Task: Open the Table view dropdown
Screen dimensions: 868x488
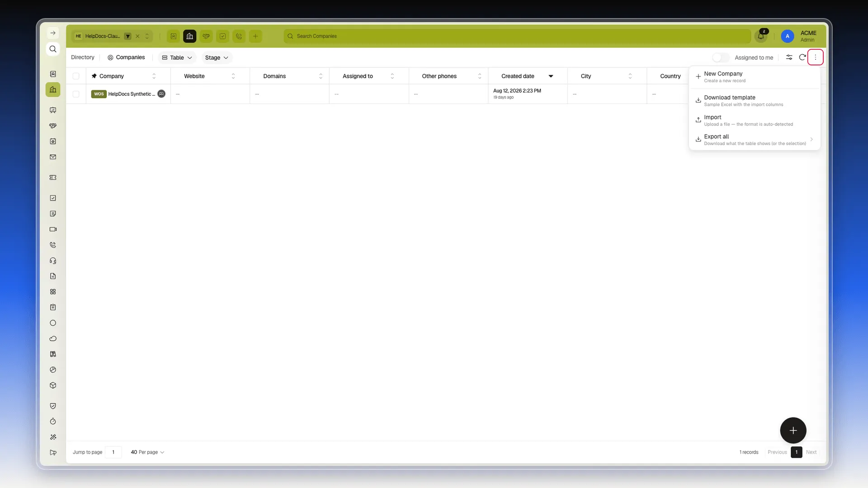Action: (177, 57)
